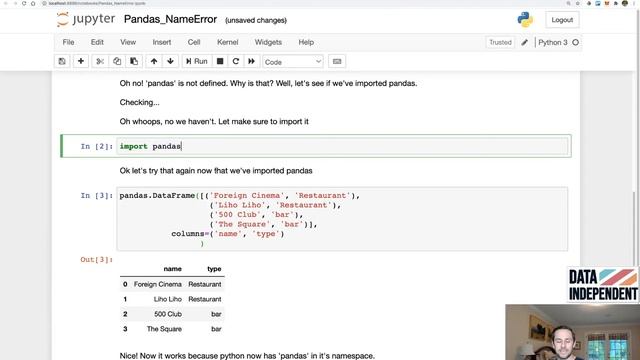Click the save and checkpoint icon
The height and width of the screenshot is (360, 640).
coord(62,61)
